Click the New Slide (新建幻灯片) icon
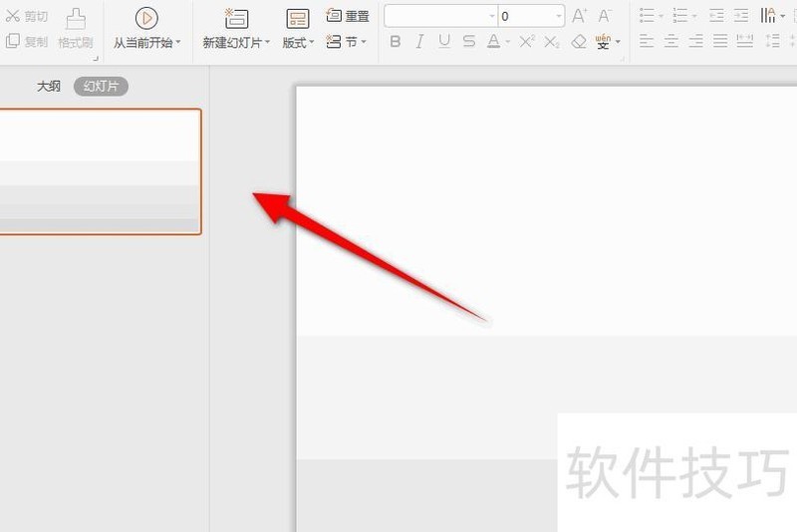This screenshot has height=532, width=797. [x=236, y=18]
